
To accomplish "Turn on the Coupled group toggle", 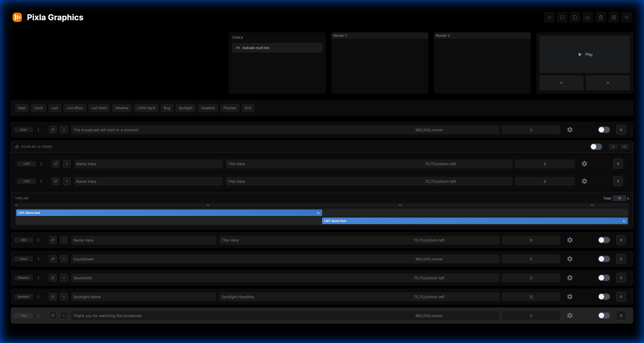I will coord(596,147).
